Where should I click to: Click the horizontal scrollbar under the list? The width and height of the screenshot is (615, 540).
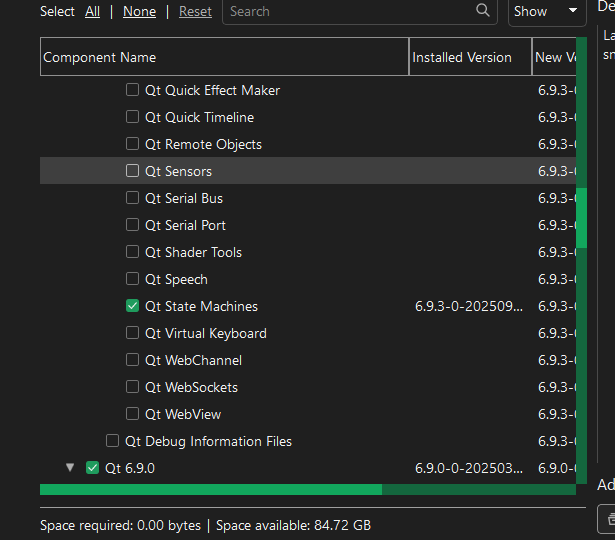pyautogui.click(x=210, y=489)
